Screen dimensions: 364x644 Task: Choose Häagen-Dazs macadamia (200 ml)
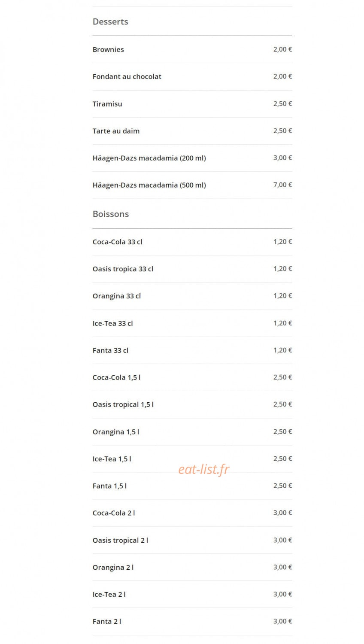click(x=192, y=158)
